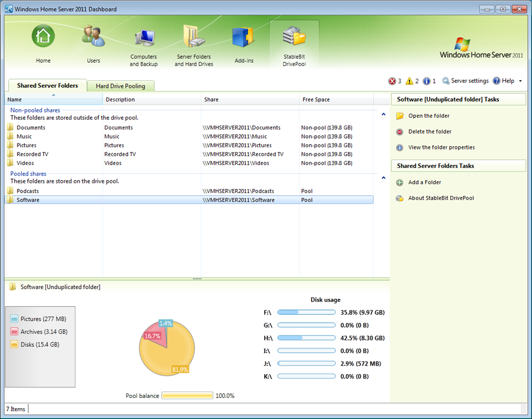Sort by the Share column header
The height and width of the screenshot is (419, 532).
click(x=250, y=99)
